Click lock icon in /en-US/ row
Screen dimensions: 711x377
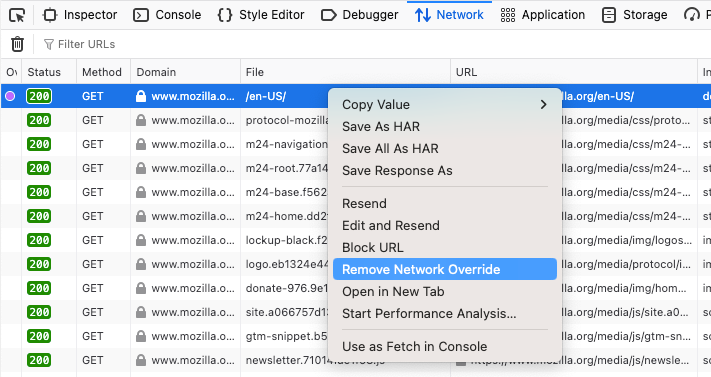tap(141, 96)
